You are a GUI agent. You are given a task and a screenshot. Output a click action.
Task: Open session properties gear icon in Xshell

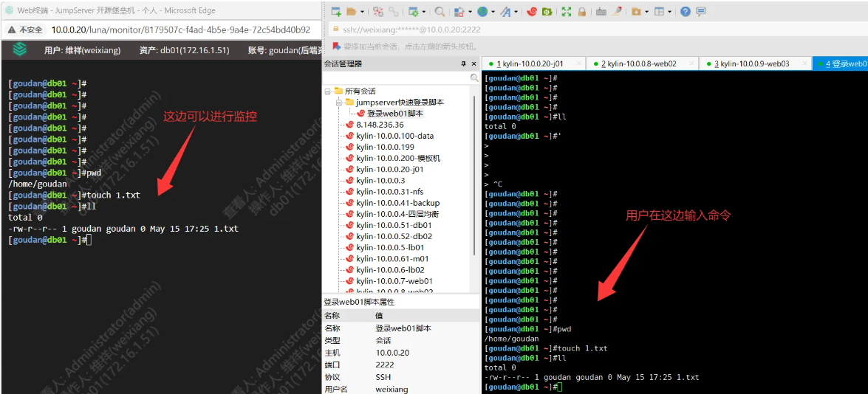[414, 12]
